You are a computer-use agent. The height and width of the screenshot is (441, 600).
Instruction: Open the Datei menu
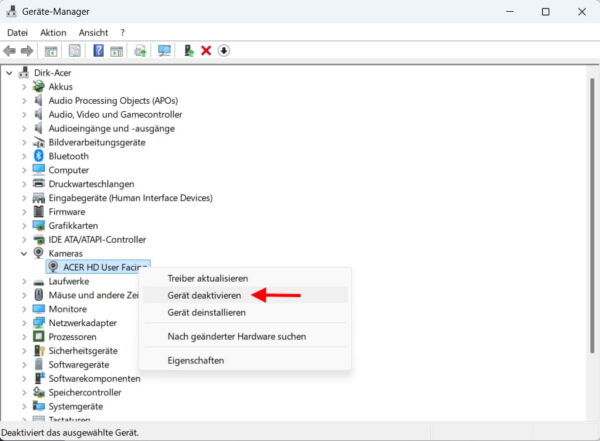coord(18,33)
